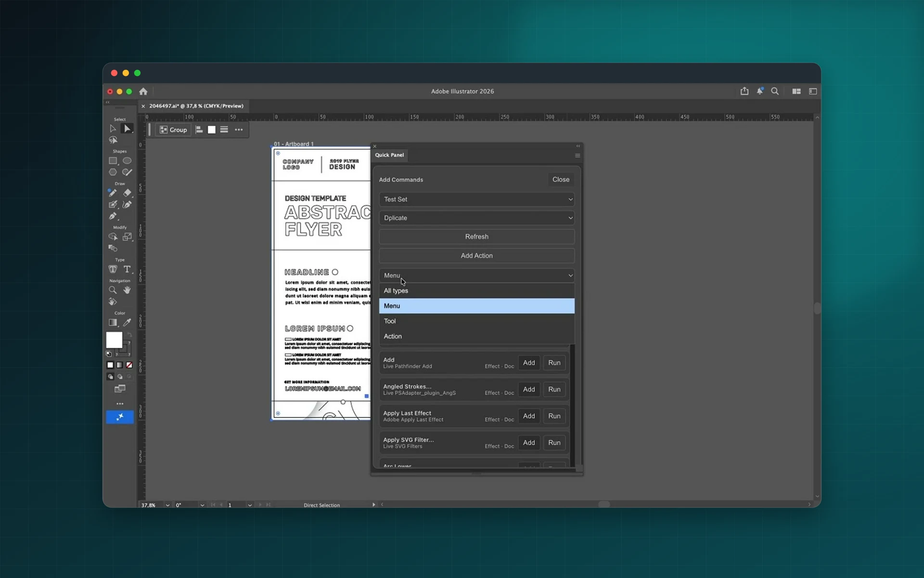Choose Action from the type list

click(x=476, y=336)
